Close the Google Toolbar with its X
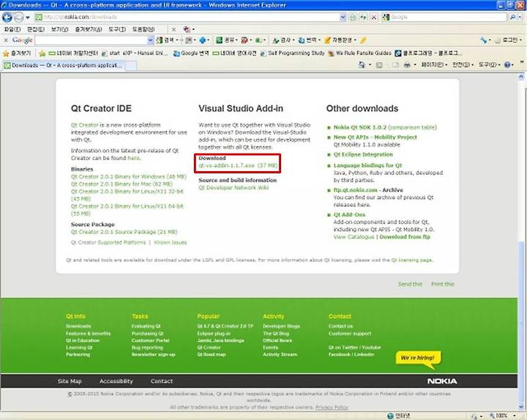Viewport: 527px width, 420px height. (6, 40)
